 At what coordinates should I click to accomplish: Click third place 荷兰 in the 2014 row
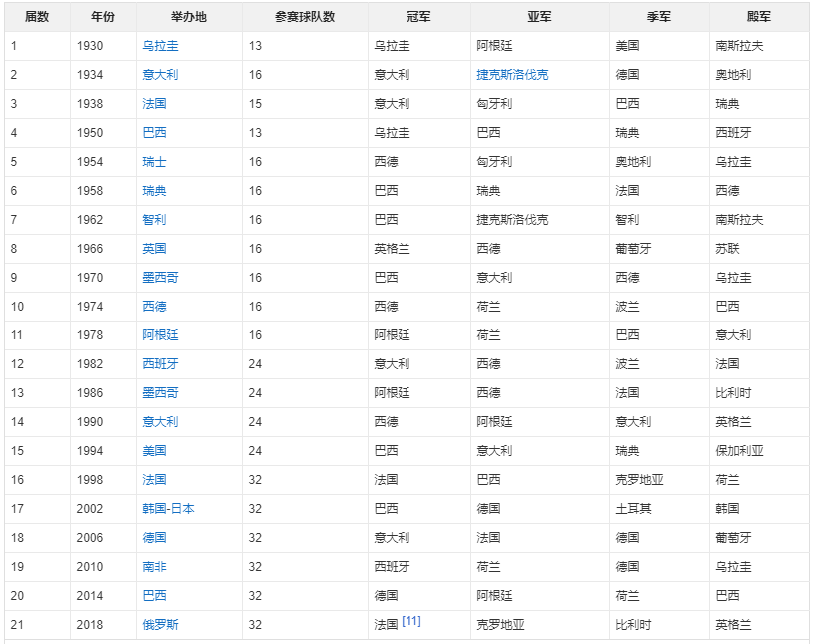tap(627, 596)
